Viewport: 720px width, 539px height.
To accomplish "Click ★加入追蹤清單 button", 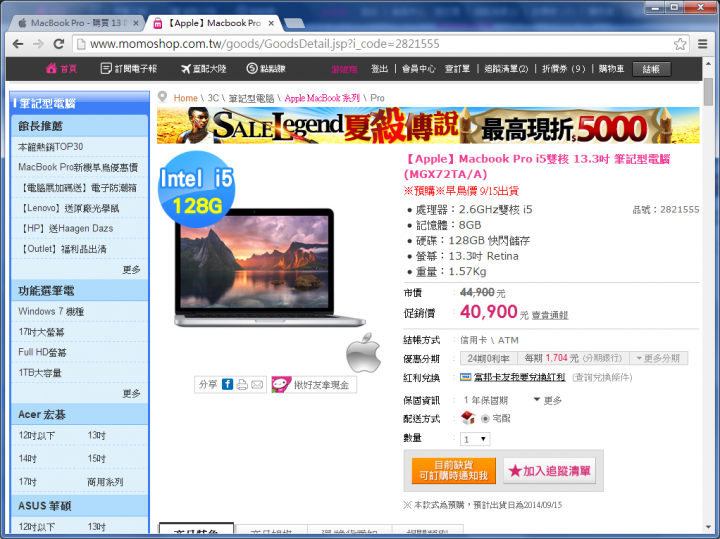I will tap(550, 471).
